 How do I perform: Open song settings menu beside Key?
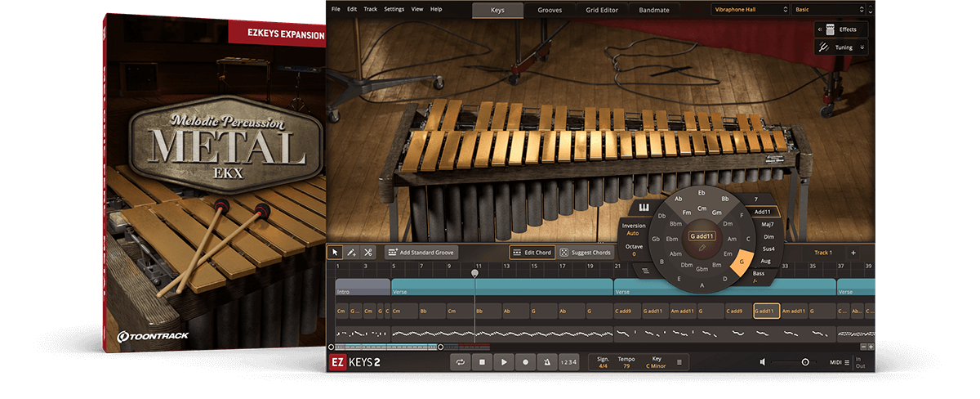click(x=680, y=361)
